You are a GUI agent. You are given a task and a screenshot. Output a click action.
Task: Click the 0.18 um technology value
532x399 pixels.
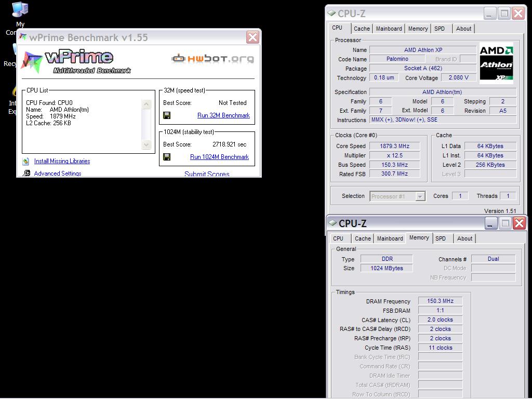384,78
